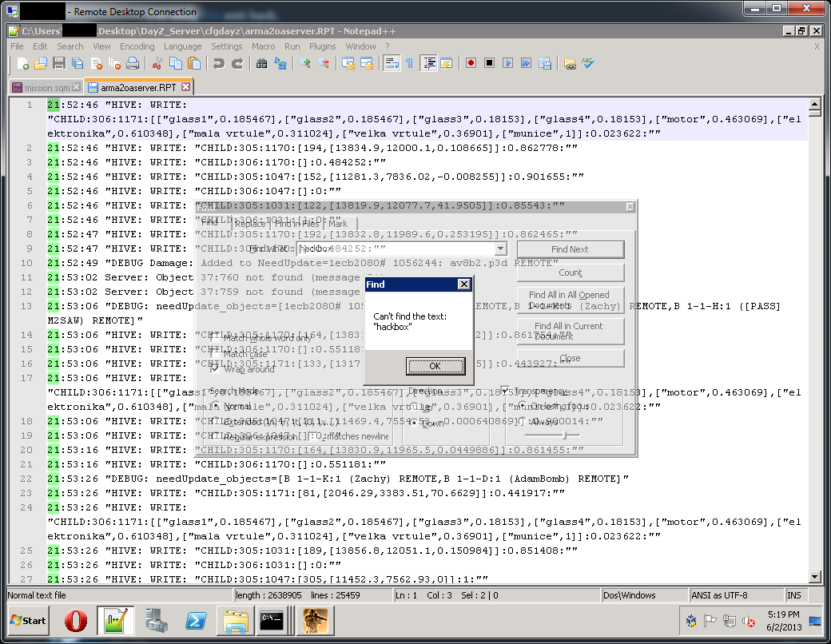Click the Undo arrow icon
This screenshot has width=831, height=644.
(x=219, y=64)
